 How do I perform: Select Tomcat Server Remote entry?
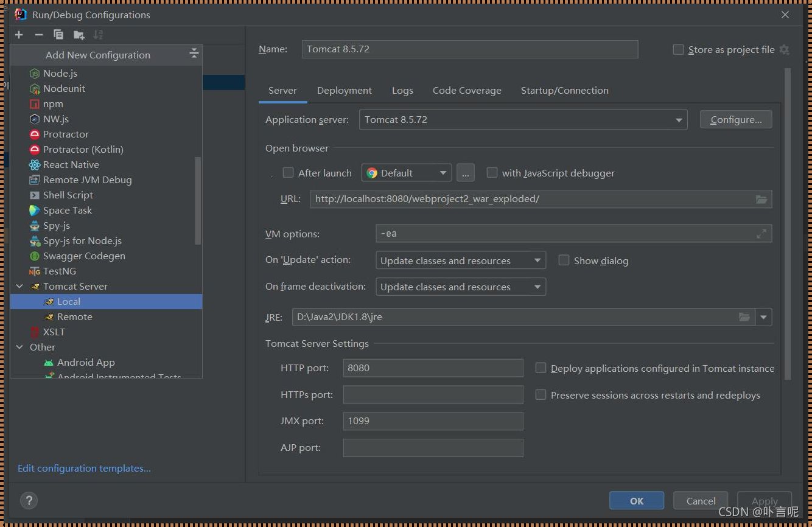pyautogui.click(x=107, y=316)
